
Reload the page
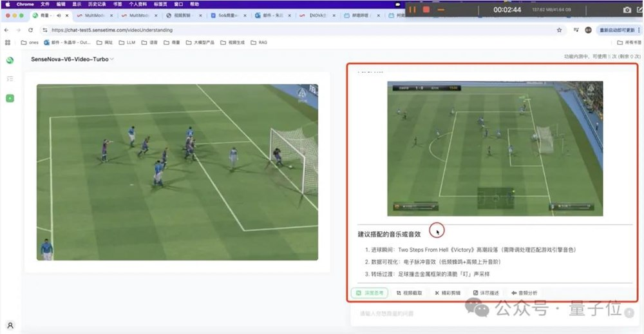point(30,30)
